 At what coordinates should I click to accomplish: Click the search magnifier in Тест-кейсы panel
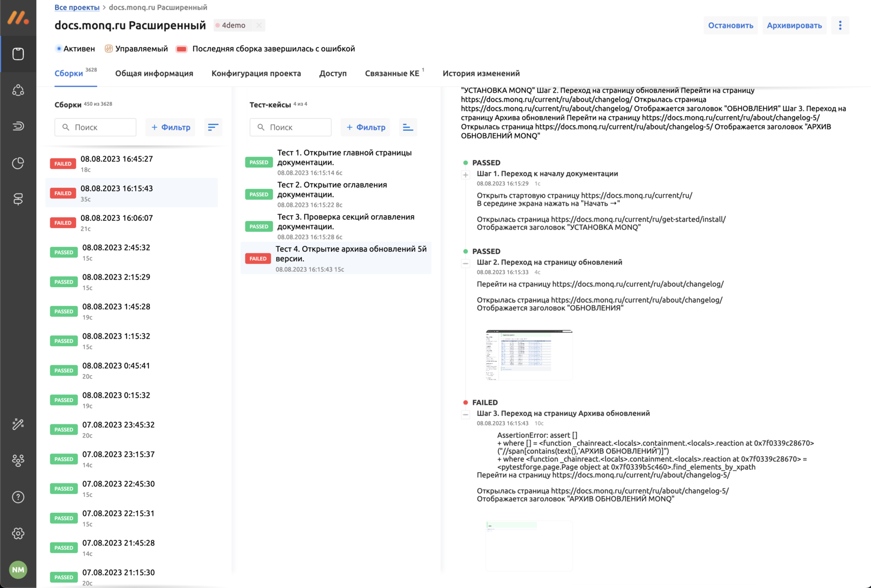point(261,127)
